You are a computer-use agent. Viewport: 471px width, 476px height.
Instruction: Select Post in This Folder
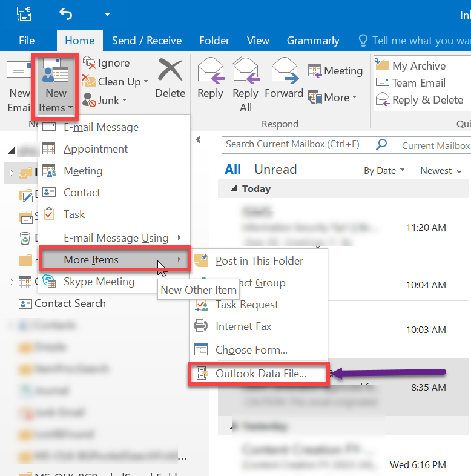(259, 261)
